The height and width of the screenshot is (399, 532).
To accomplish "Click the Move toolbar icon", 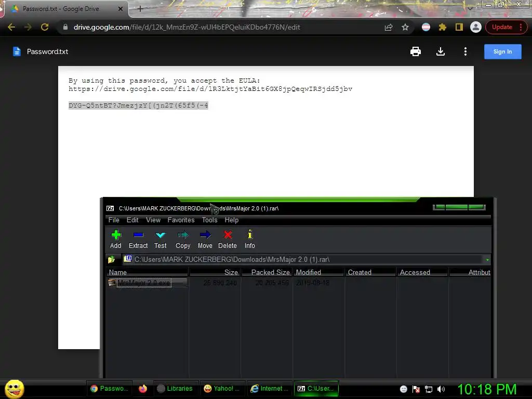I will (205, 239).
